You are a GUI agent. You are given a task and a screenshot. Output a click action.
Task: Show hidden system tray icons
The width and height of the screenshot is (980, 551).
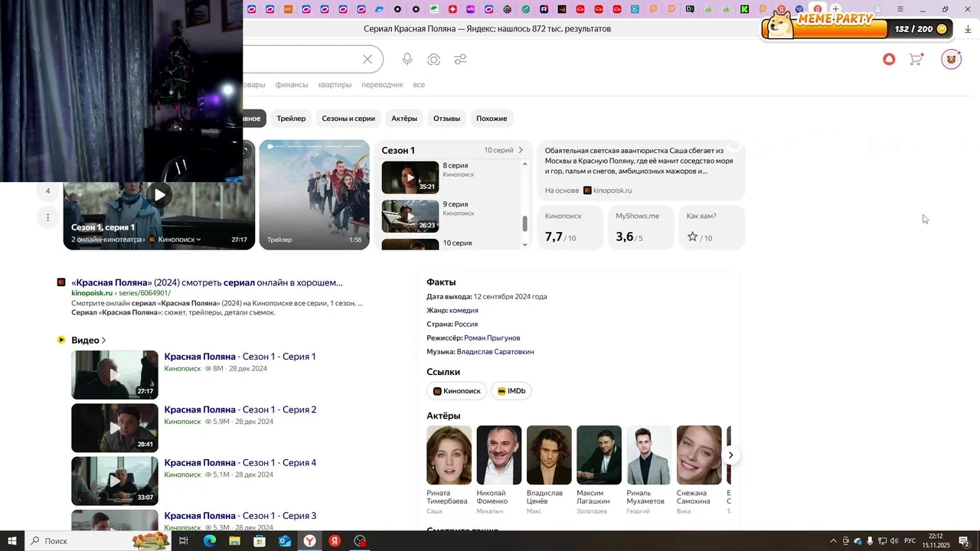(x=833, y=541)
